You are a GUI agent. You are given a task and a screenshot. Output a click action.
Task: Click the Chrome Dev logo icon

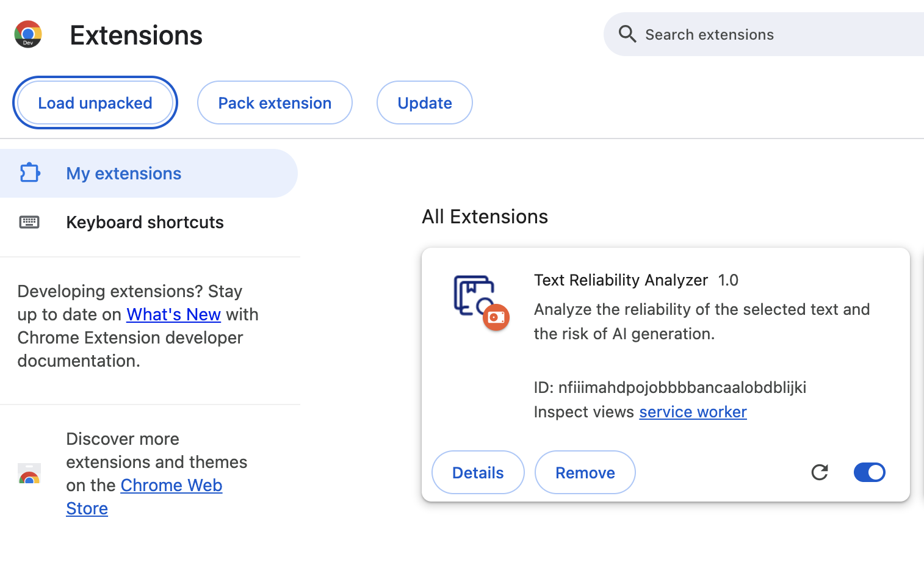[x=28, y=34]
